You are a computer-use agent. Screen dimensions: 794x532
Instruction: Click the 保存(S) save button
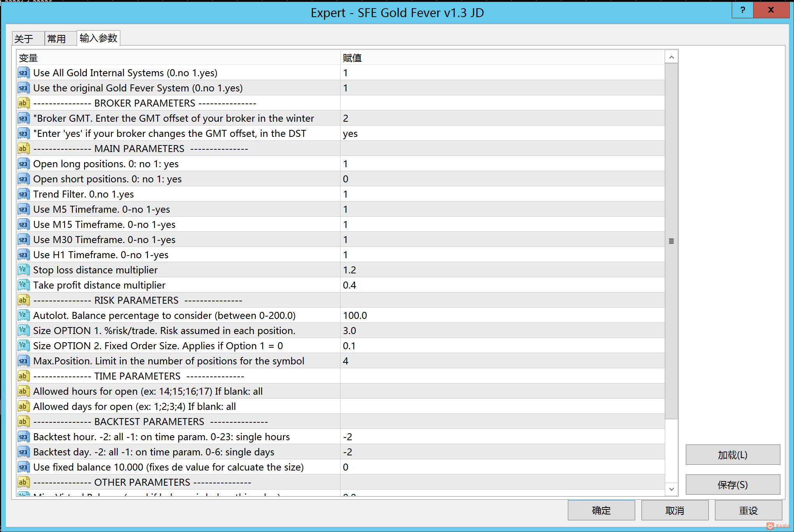[733, 485]
